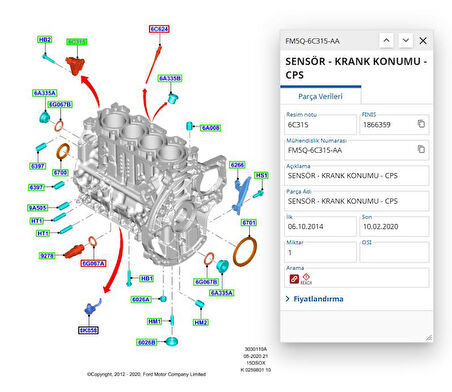Go to previous part with up chevron
This screenshot has width=452, height=392.
coord(386,41)
